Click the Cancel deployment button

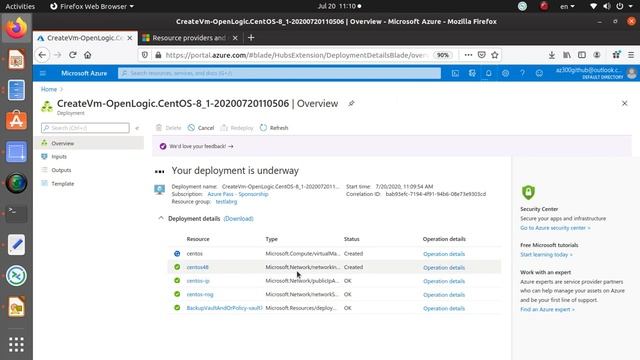pyautogui.click(x=201, y=128)
